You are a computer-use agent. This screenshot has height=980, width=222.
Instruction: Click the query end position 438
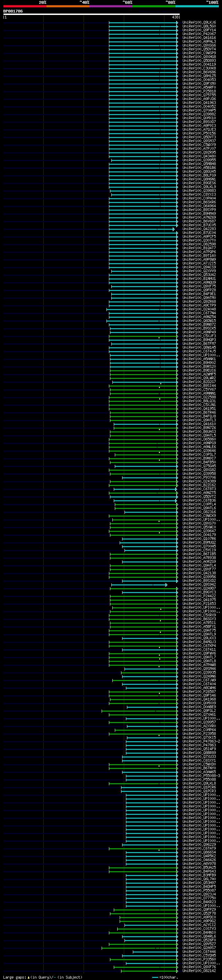click(x=175, y=17)
